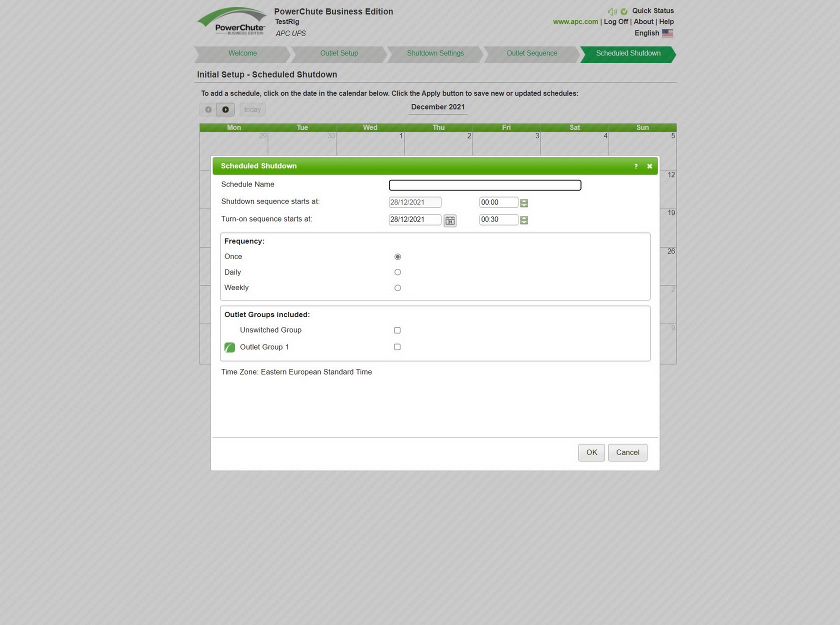The width and height of the screenshot is (840, 625).
Task: Open the Help link
Action: (x=666, y=22)
